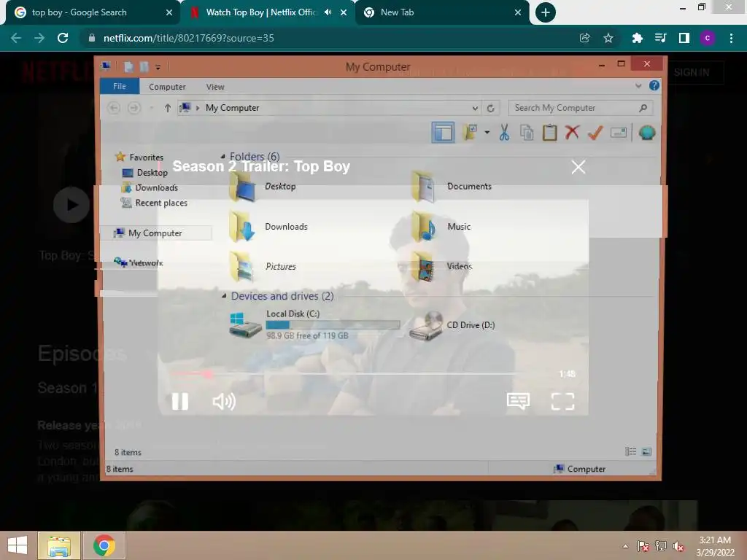Refresh the My Computer address bar
This screenshot has width=747, height=560.
pyautogui.click(x=490, y=108)
